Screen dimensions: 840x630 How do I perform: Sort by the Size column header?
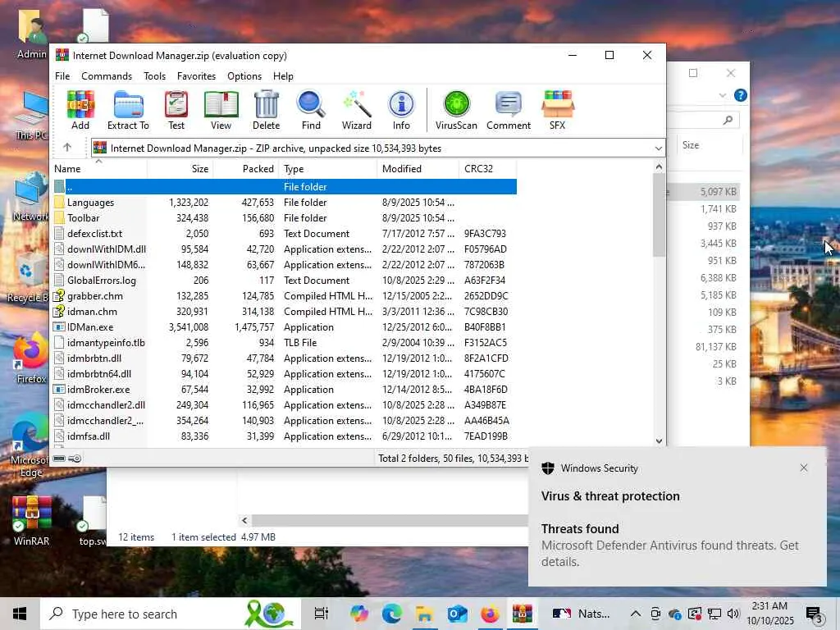click(180, 169)
